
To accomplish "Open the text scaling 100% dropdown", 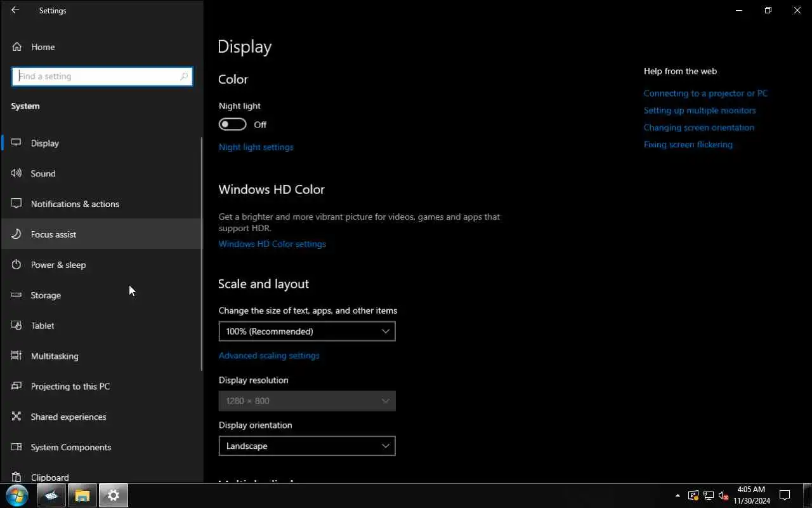I will [x=307, y=331].
